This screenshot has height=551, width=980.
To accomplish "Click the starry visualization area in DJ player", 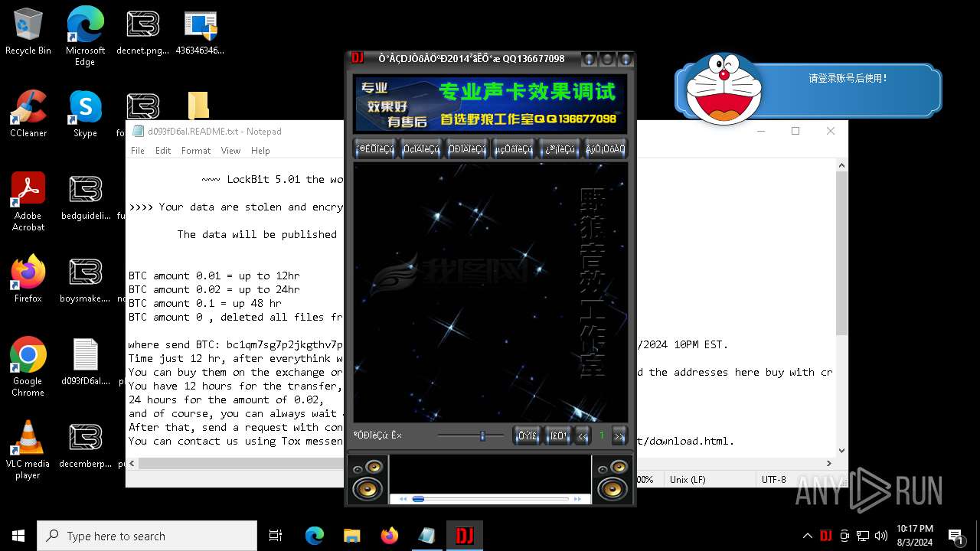I will click(x=490, y=292).
